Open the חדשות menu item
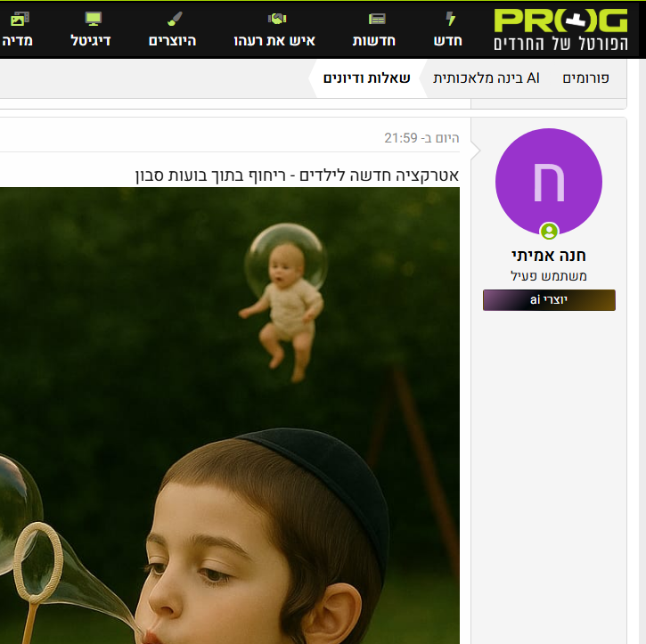Screen dimensions: 646x644 click(374, 41)
